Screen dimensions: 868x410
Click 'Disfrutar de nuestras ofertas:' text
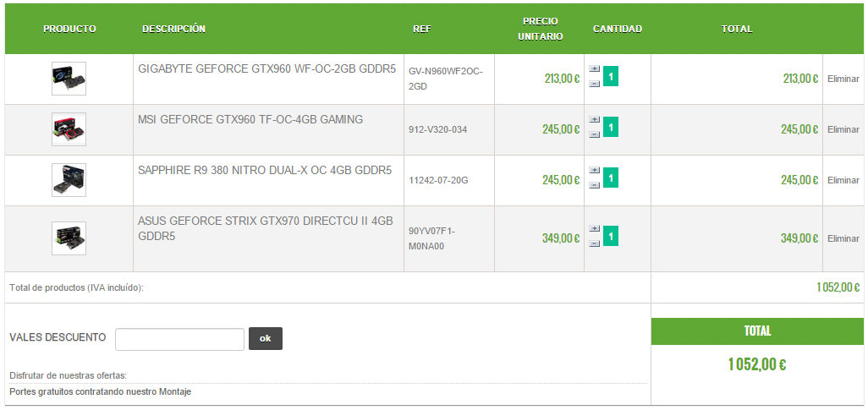(68, 376)
